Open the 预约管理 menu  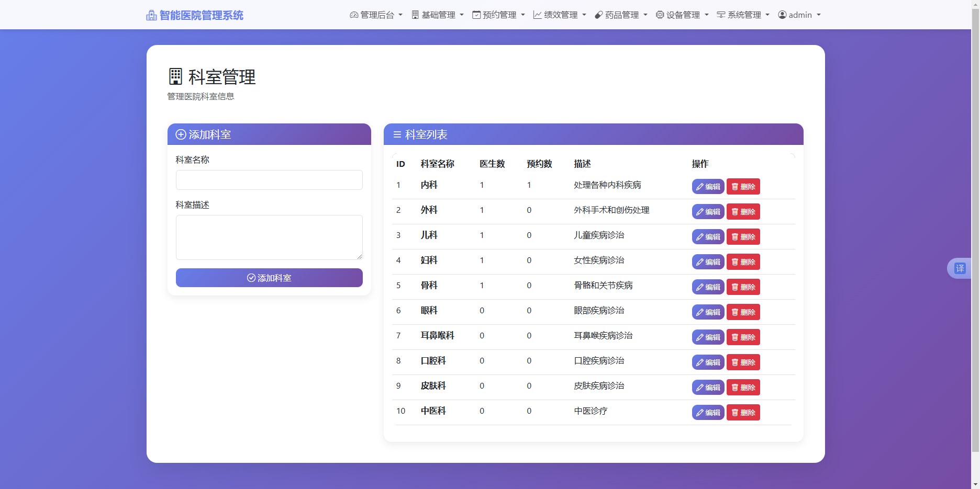click(x=498, y=15)
